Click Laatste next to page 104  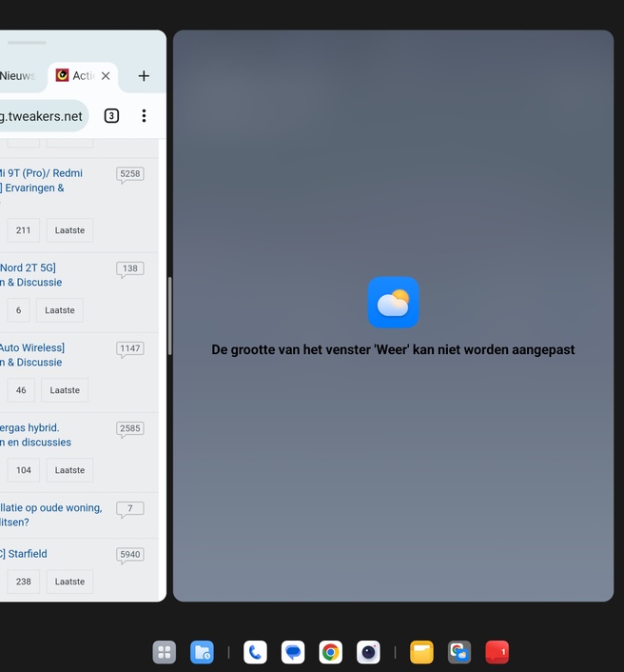(69, 470)
